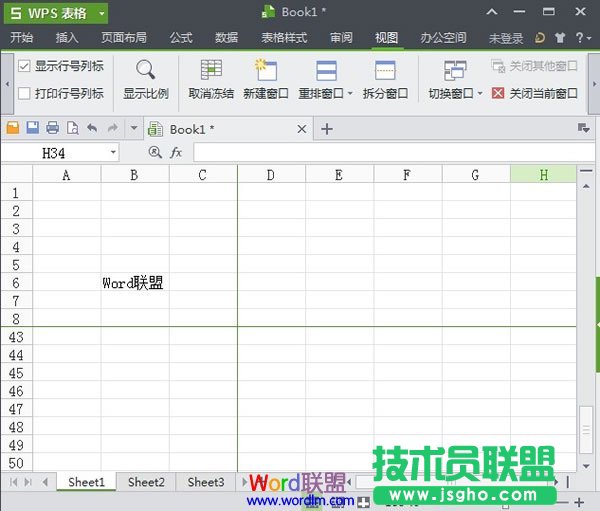600x511 pixels.
Task: Click the vertical scrollbar up arrow
Action: click(586, 186)
